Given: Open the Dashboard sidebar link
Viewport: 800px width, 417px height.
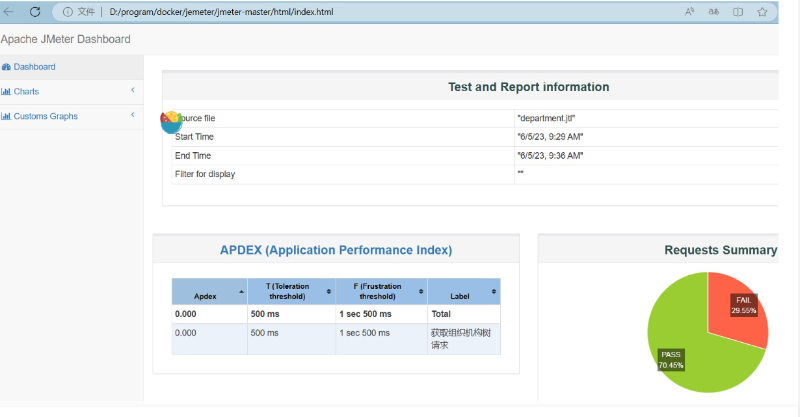Looking at the screenshot, I should 34,67.
